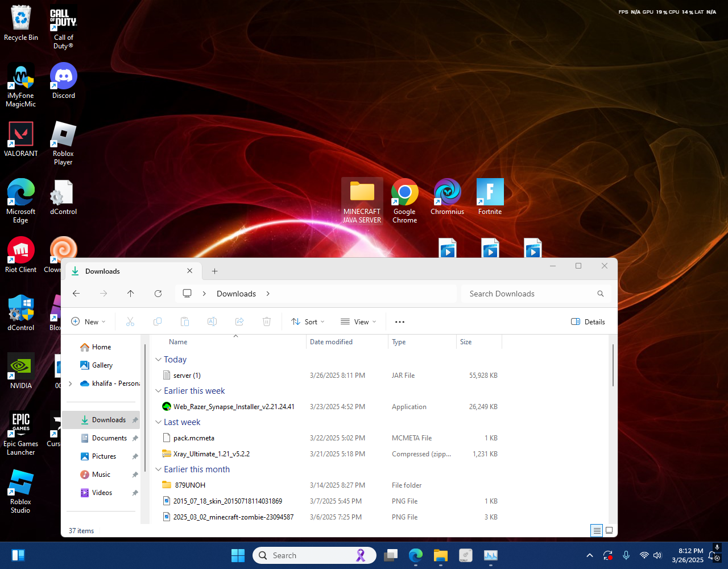Click the Search Downloads field
This screenshot has width=728, height=569.
point(529,294)
